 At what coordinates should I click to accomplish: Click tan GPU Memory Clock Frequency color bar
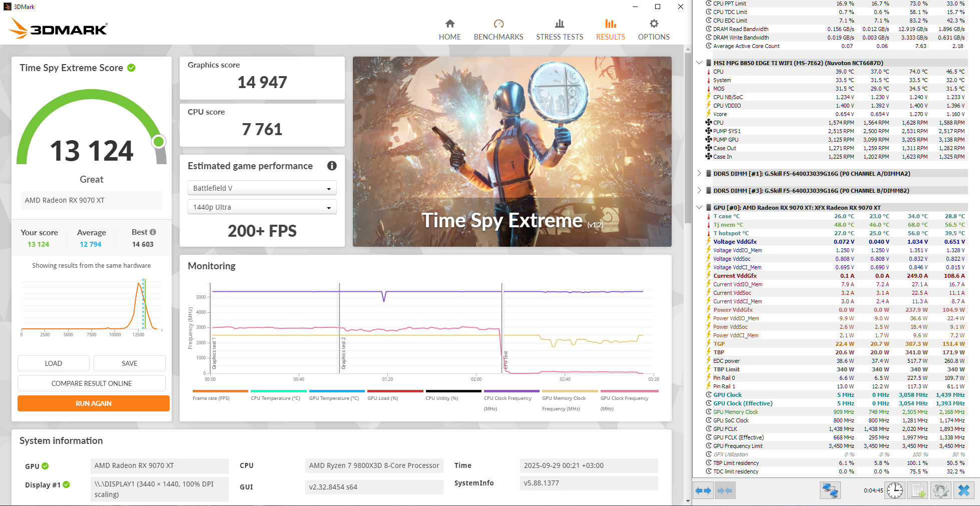point(570,391)
